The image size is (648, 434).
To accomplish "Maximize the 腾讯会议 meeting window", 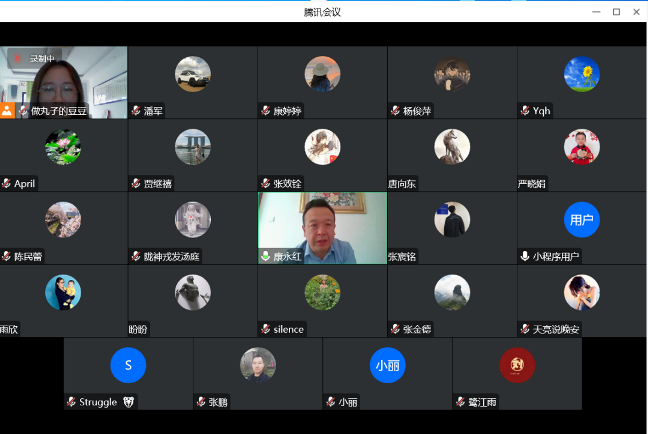I will pyautogui.click(x=615, y=11).
